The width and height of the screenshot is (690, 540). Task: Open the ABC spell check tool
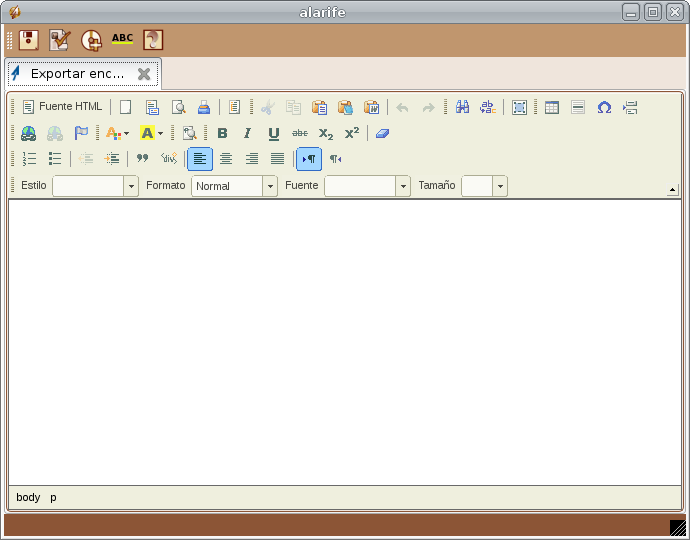(122, 40)
